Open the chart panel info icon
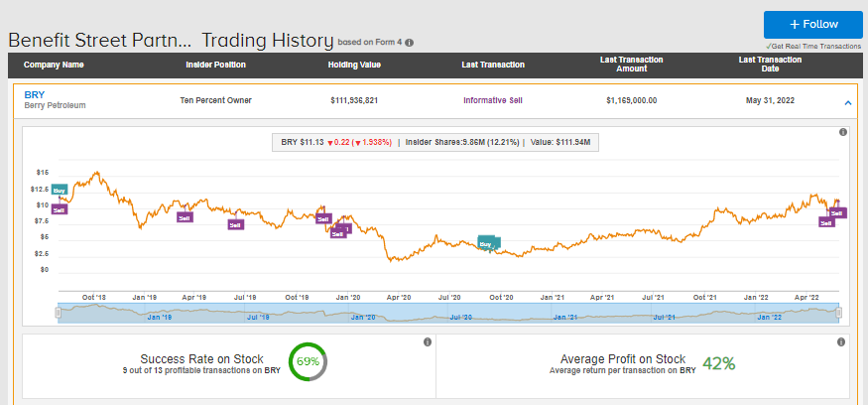The image size is (868, 405). click(843, 132)
